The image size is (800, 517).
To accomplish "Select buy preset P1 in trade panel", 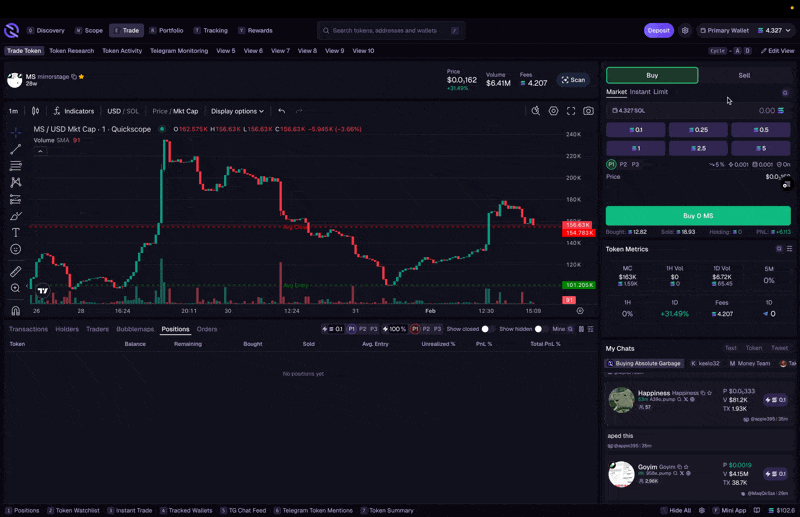I will pyautogui.click(x=611, y=164).
